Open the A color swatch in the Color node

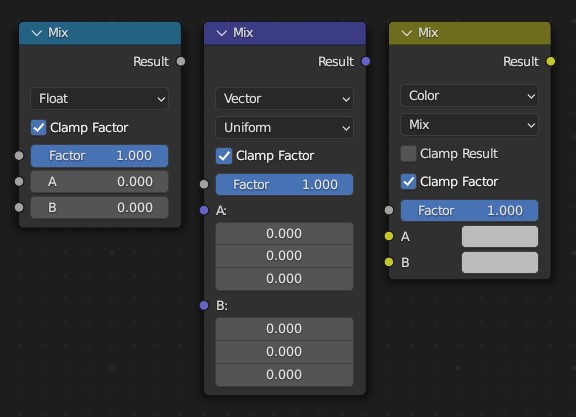(500, 236)
